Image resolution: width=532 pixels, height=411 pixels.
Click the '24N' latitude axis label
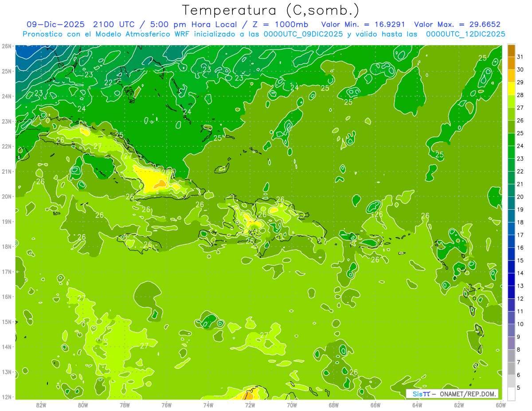[x=6, y=96]
